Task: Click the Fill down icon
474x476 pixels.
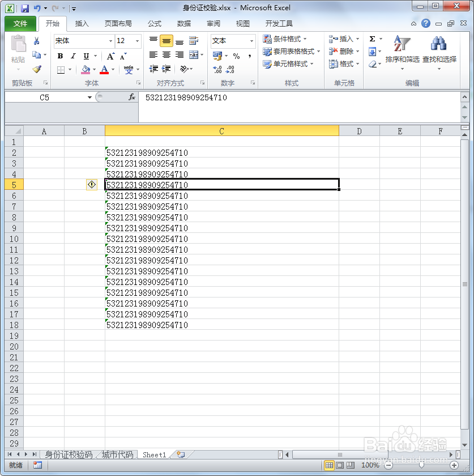Action: pyautogui.click(x=372, y=52)
